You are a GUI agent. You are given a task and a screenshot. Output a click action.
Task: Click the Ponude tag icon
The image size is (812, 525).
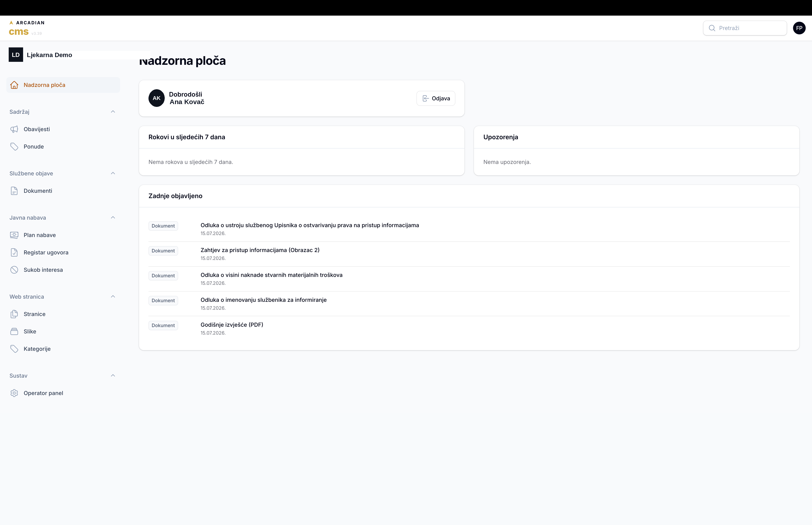click(x=14, y=147)
